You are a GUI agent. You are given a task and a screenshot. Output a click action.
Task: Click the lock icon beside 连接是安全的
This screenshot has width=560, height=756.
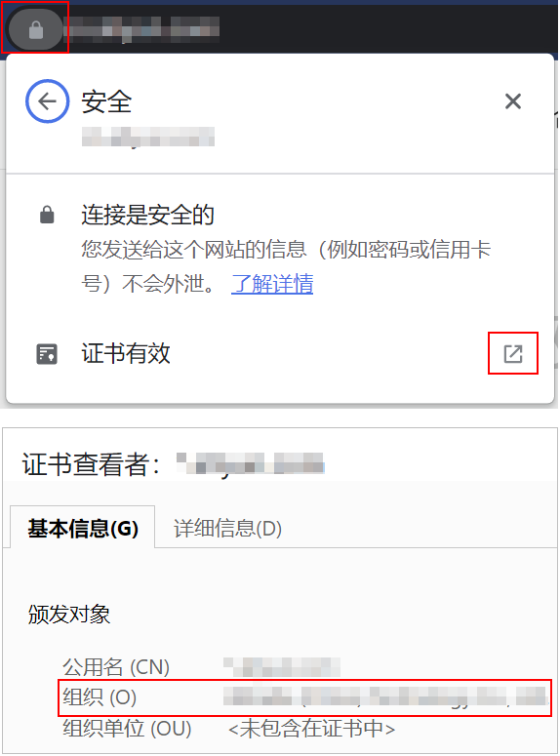(47, 215)
